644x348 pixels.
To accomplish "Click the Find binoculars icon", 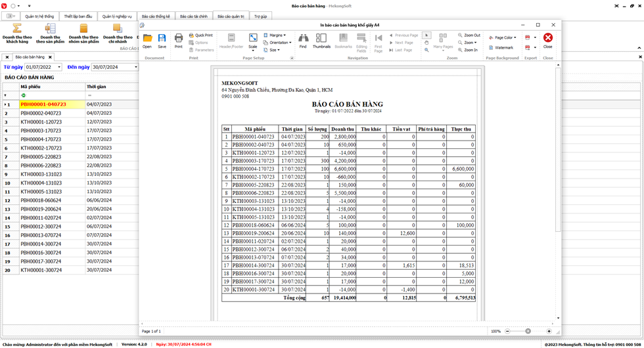I will (x=303, y=40).
